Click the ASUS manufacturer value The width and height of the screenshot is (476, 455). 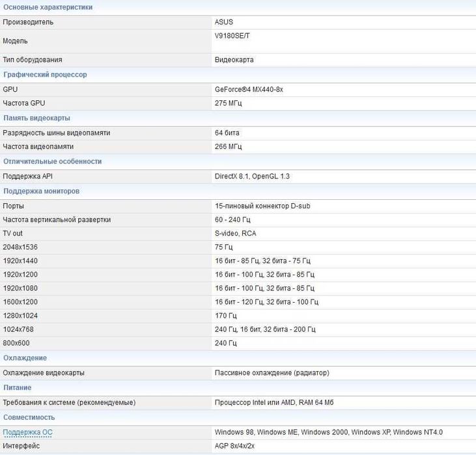[223, 22]
